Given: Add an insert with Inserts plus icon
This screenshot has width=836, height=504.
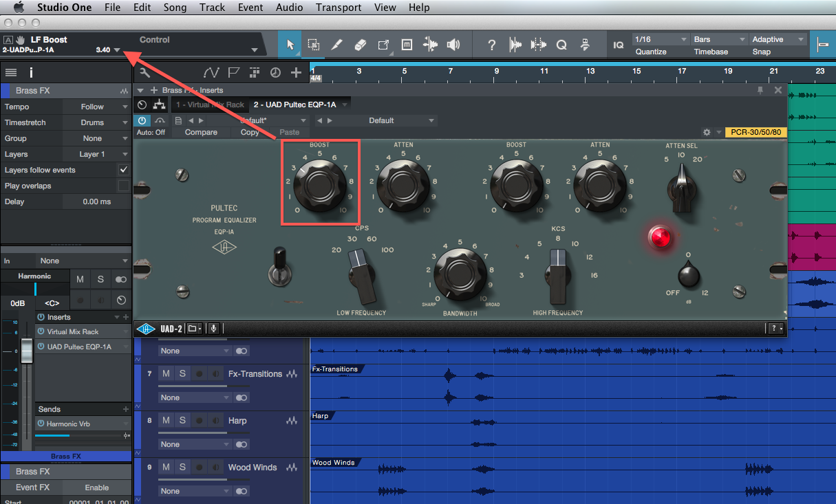Looking at the screenshot, I should pos(125,317).
